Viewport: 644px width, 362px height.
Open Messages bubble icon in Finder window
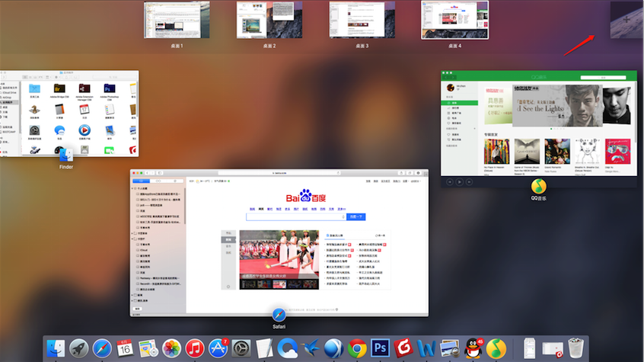point(59,132)
